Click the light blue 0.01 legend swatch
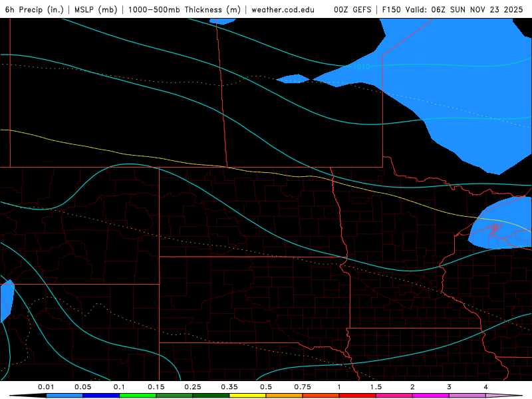 pyautogui.click(x=64, y=396)
